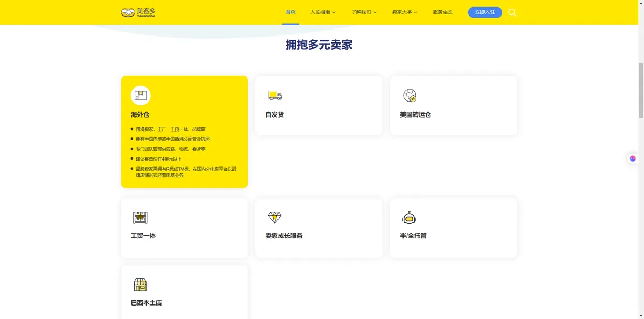Click the 美国转运仓 globe icon
644x319 pixels.
[x=409, y=96]
